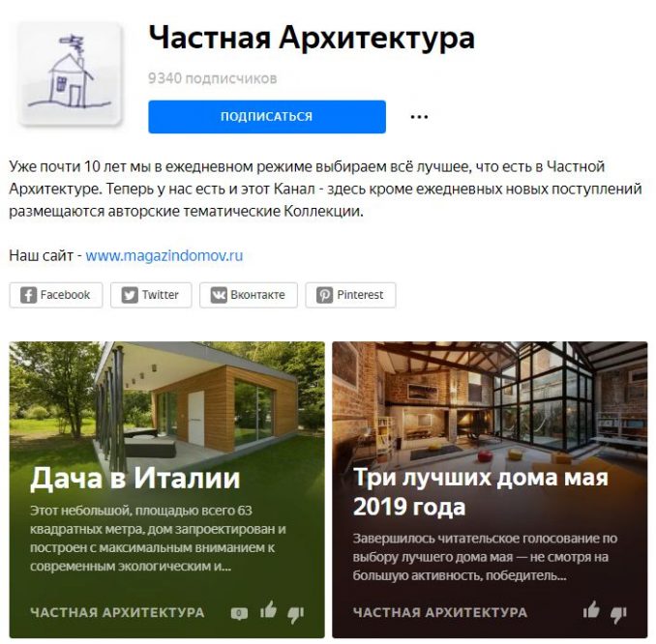Like the Три лучших дома мая article

[591, 610]
